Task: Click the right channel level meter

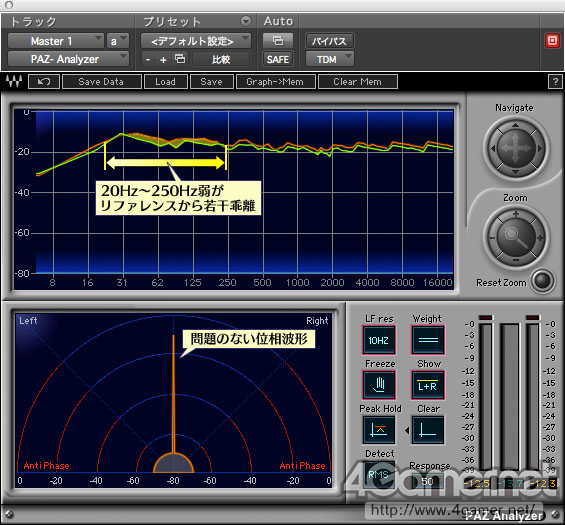Action: click(533, 396)
